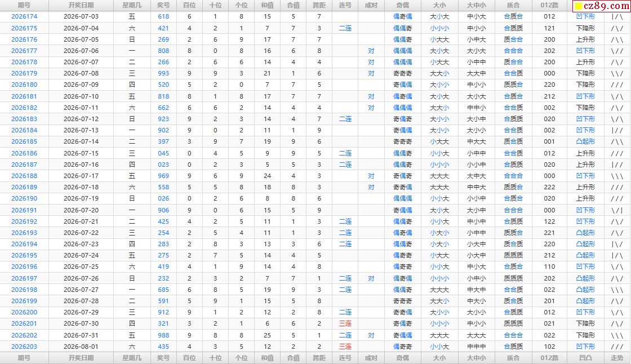This screenshot has width=631, height=364.
Task: Select weekday 日 in row 2026176
Action: [x=132, y=39]
